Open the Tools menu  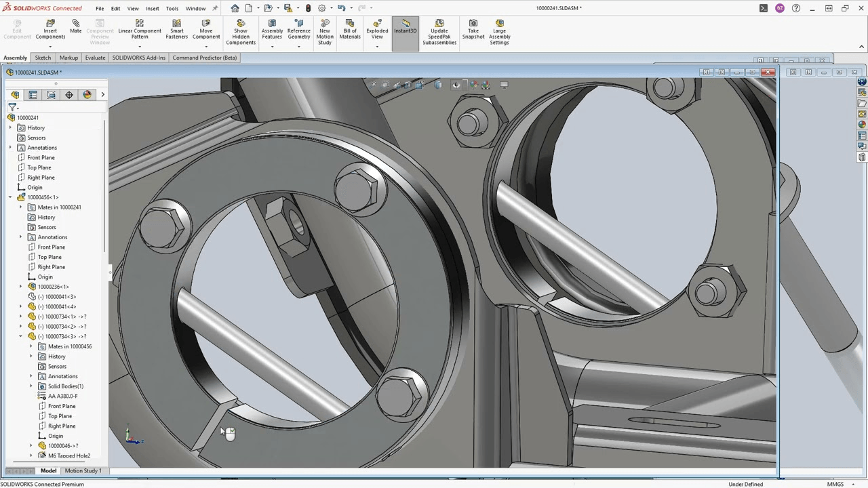point(172,8)
